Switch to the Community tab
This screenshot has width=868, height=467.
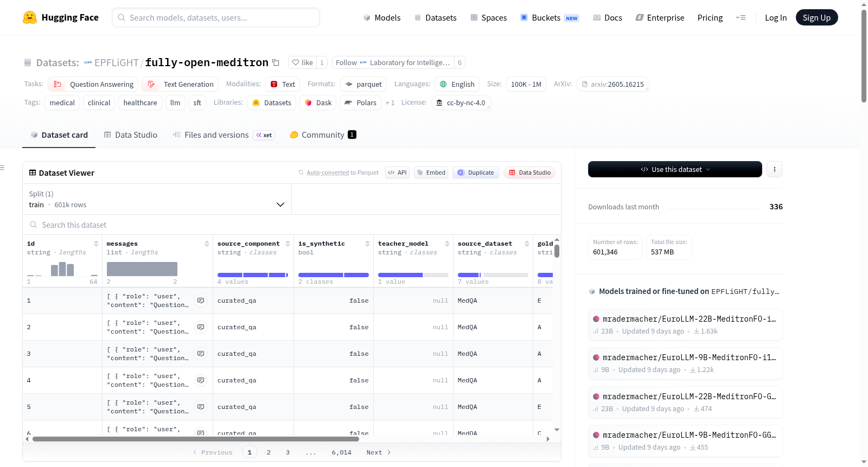[x=323, y=135]
